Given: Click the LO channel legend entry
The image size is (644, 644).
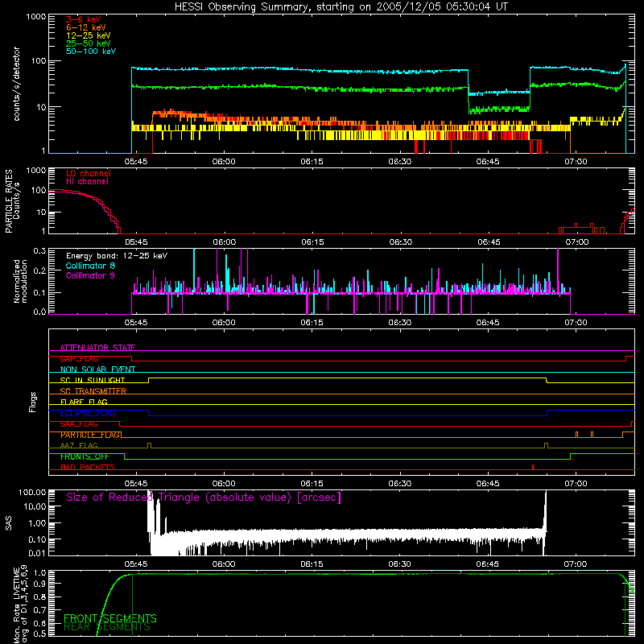Looking at the screenshot, I should pyautogui.click(x=89, y=173).
